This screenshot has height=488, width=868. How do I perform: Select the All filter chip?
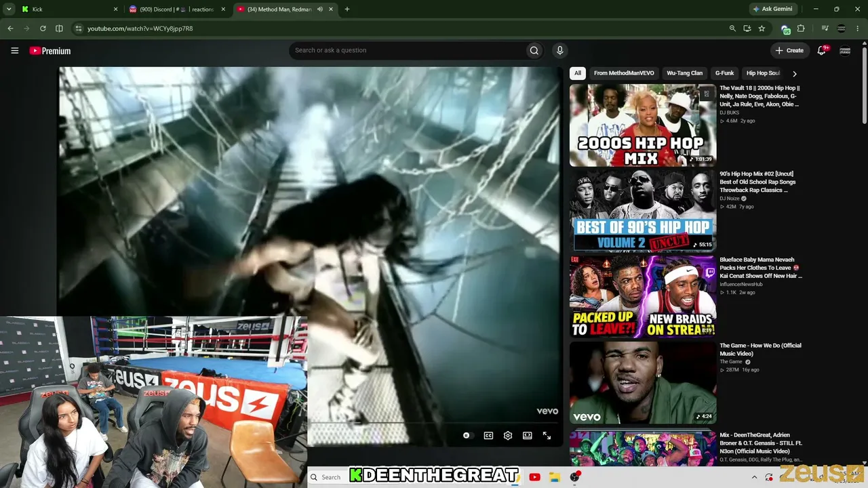click(x=578, y=73)
